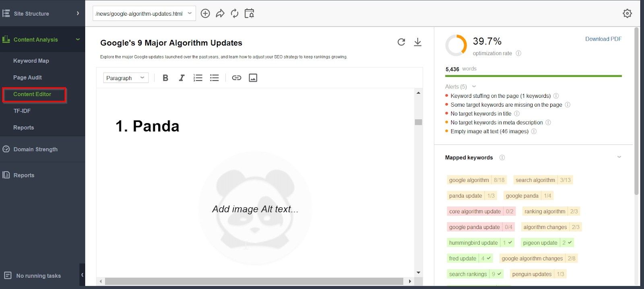Open Content Editor
The width and height of the screenshot is (644, 289).
[32, 94]
